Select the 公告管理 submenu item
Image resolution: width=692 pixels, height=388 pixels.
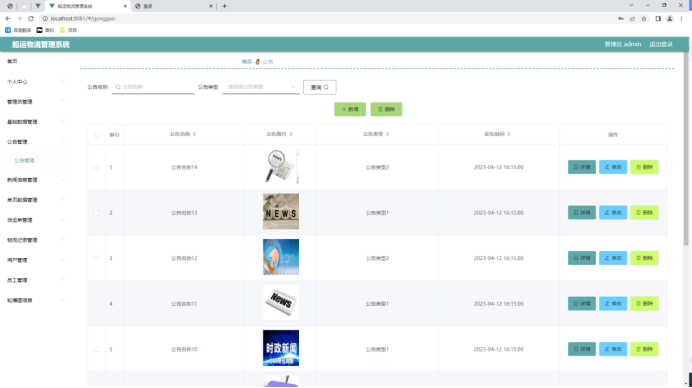[35, 161]
